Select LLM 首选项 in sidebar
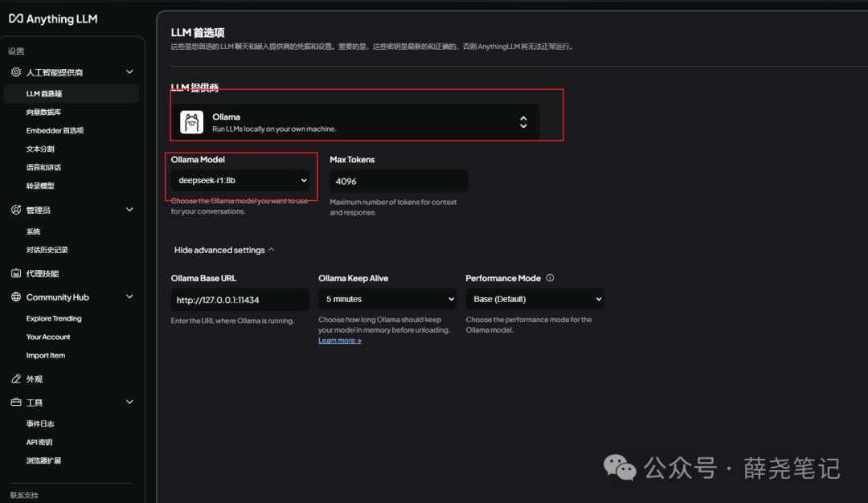This screenshot has height=503, width=868. (x=71, y=93)
